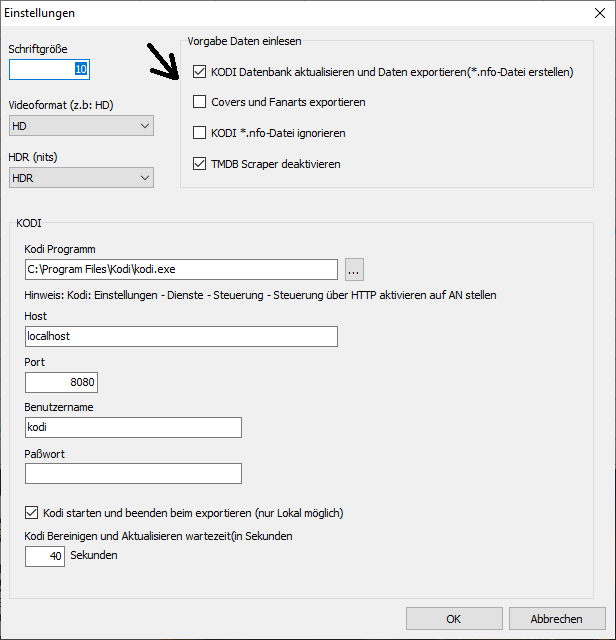Click the Hinweis text about HTTP Steuerung
Image resolution: width=616 pixels, height=640 pixels.
[260, 295]
